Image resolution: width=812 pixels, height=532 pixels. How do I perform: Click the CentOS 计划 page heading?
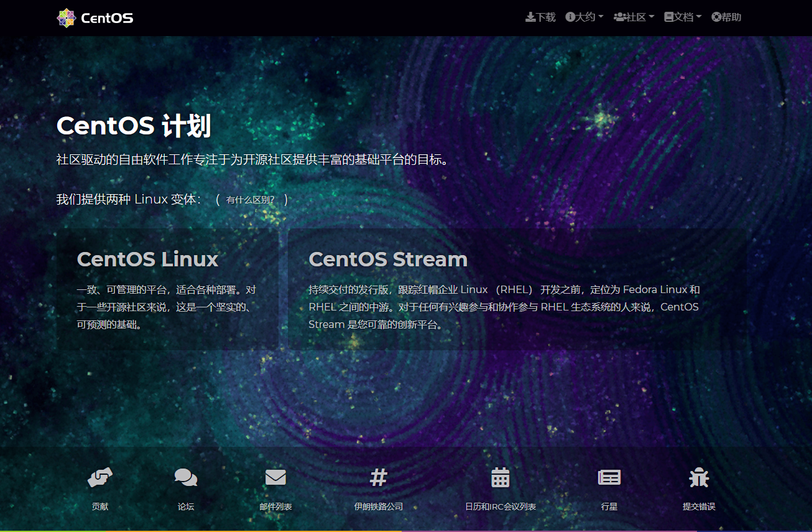tap(134, 126)
